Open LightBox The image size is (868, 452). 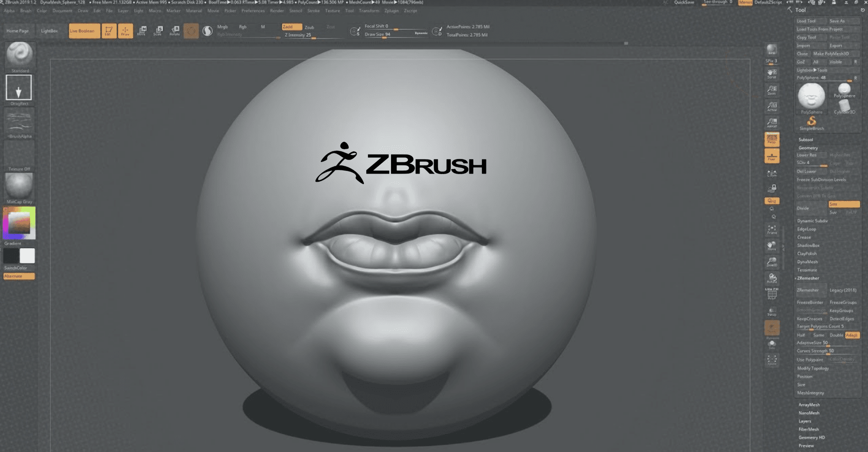(49, 31)
